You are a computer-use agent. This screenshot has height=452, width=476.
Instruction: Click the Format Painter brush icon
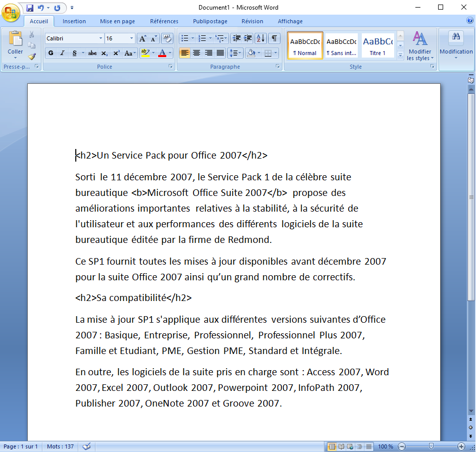point(32,57)
